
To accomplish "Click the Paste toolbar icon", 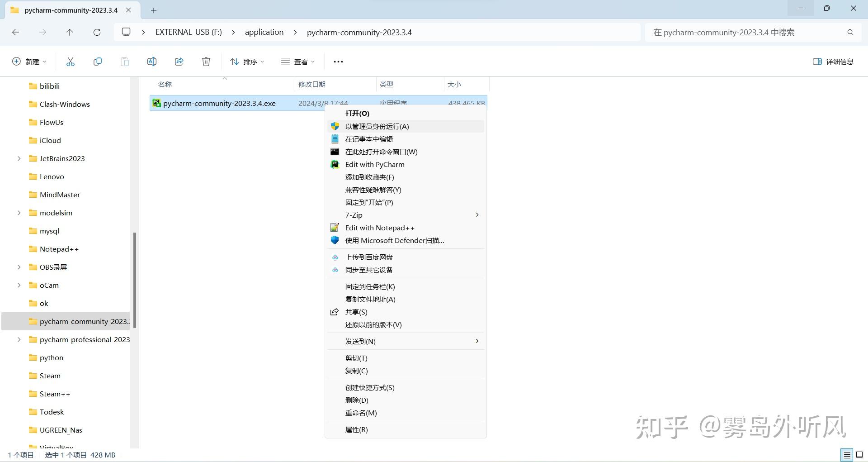I will click(125, 61).
